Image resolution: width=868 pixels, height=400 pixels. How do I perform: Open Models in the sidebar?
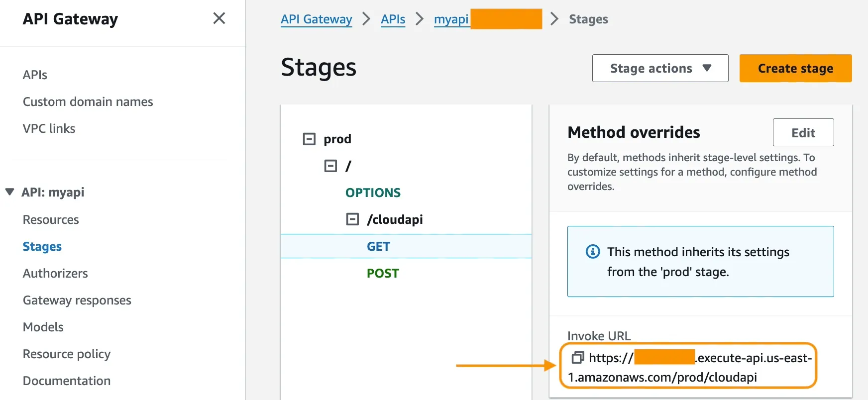click(x=43, y=327)
